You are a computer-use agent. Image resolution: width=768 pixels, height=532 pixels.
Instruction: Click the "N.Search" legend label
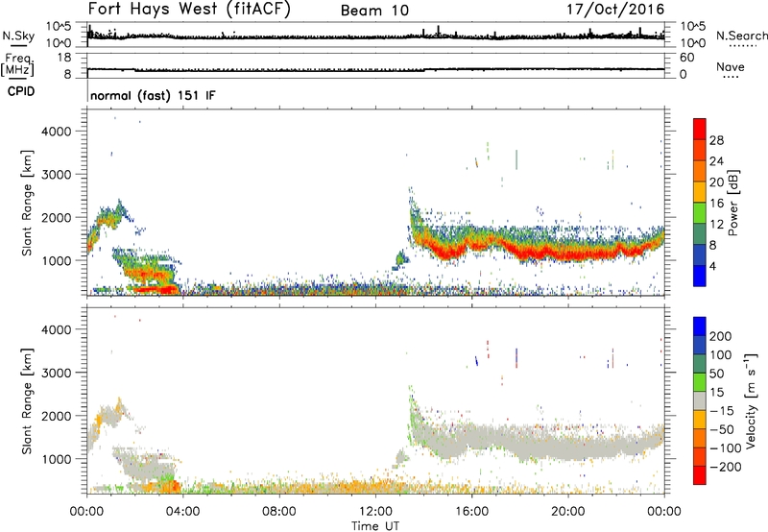pos(741,36)
